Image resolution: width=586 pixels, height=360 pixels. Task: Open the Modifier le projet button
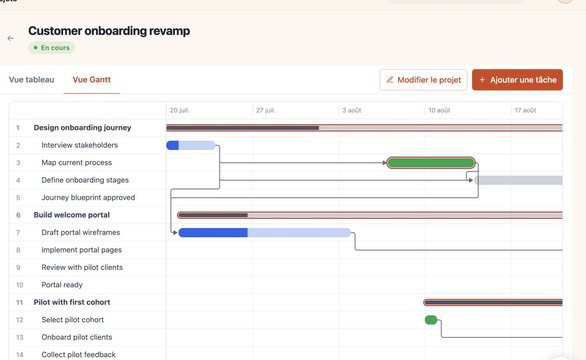click(x=423, y=80)
